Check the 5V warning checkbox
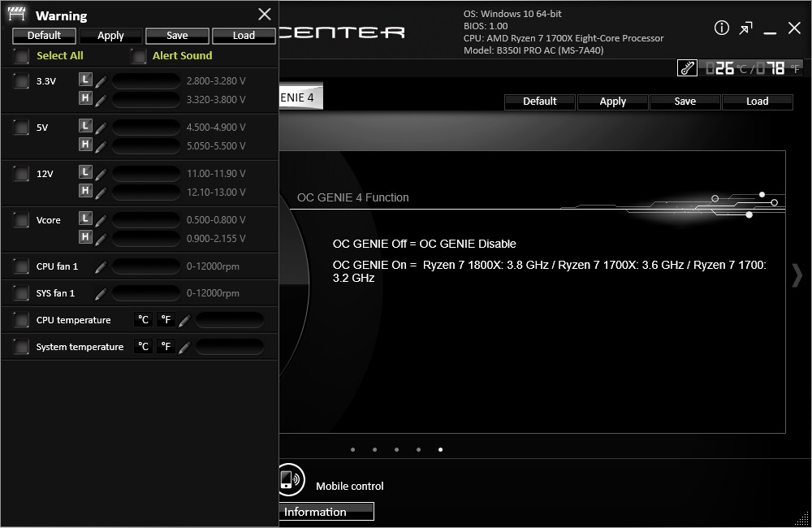 [x=21, y=128]
